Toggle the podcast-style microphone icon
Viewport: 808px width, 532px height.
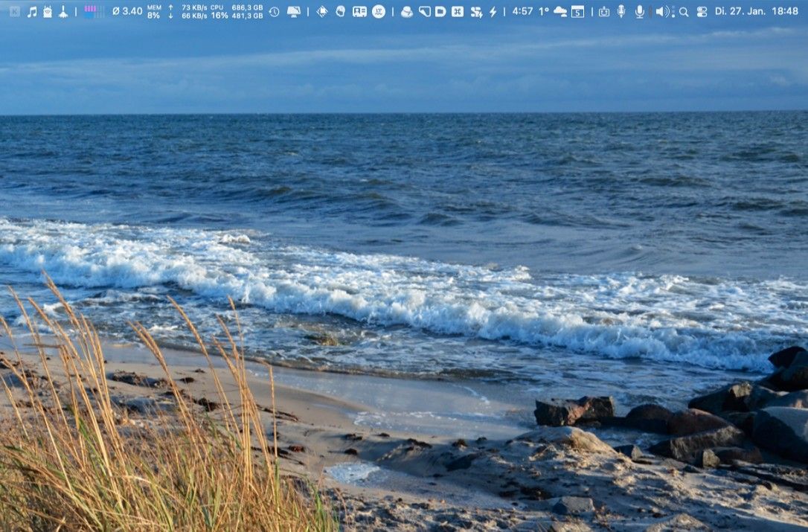coord(621,11)
